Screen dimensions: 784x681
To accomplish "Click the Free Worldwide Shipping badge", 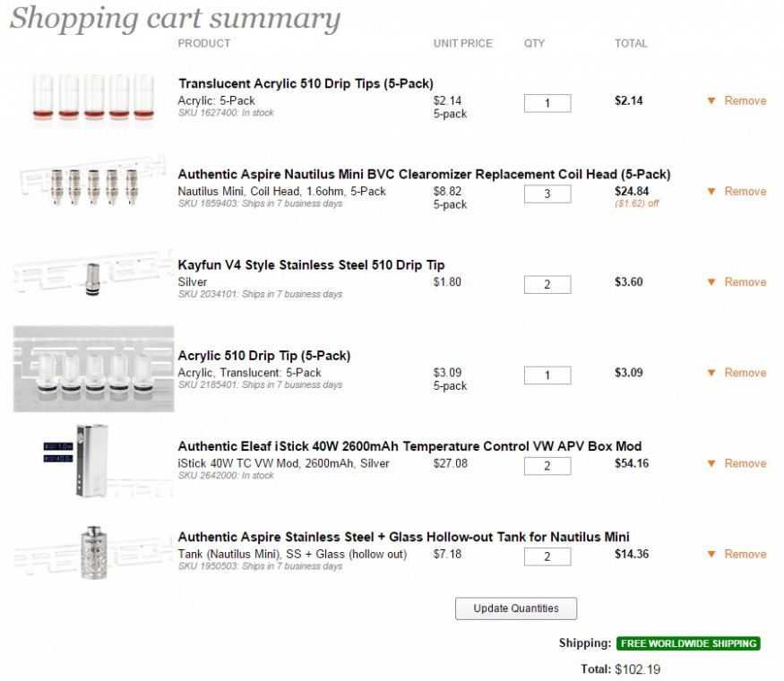I will 688,643.
